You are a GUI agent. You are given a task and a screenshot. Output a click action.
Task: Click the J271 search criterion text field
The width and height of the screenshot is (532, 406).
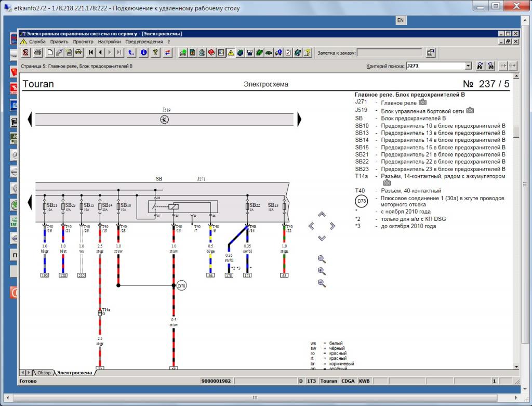(x=435, y=66)
